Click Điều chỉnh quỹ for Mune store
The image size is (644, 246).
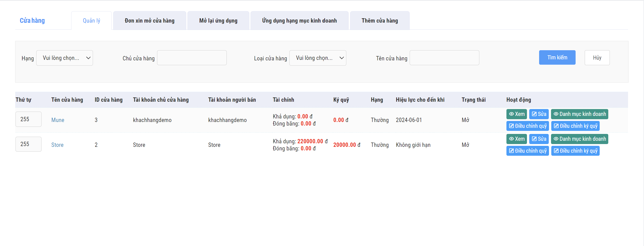[x=527, y=126]
